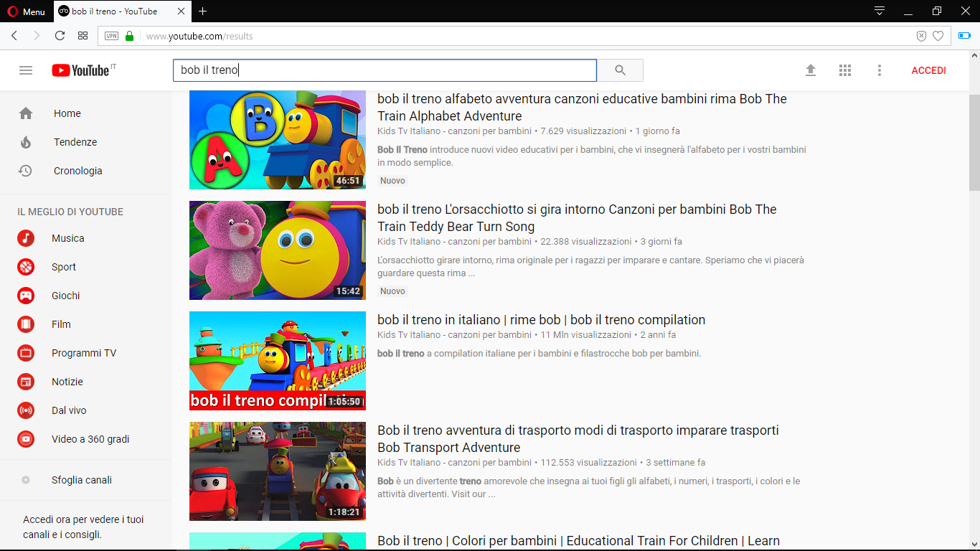
Task: Click the Giochi sidebar icon
Action: [x=26, y=295]
